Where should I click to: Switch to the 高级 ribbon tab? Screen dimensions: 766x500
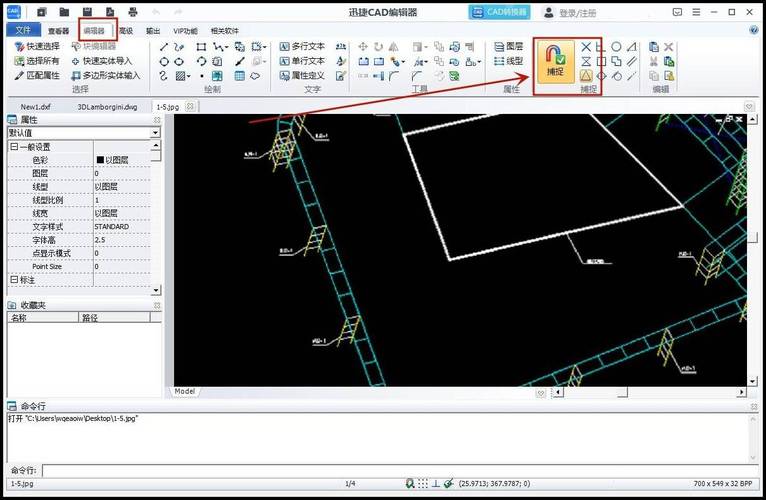[x=126, y=31]
